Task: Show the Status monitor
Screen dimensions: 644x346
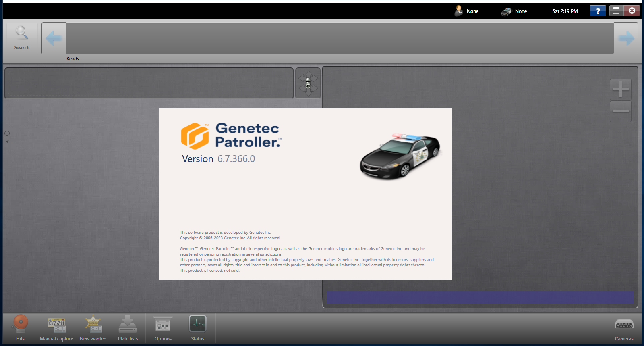Action: click(198, 328)
